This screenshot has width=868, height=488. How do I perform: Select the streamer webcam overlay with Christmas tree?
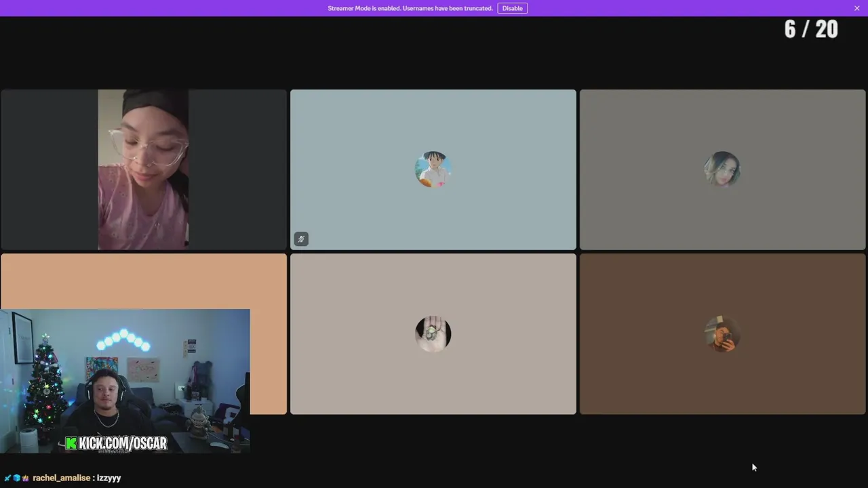pos(125,381)
